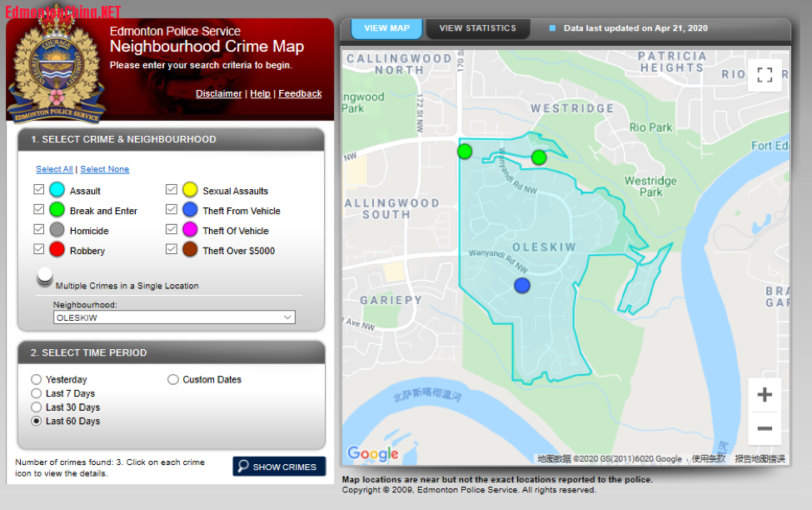Select the Last 7 Days option

click(x=36, y=393)
